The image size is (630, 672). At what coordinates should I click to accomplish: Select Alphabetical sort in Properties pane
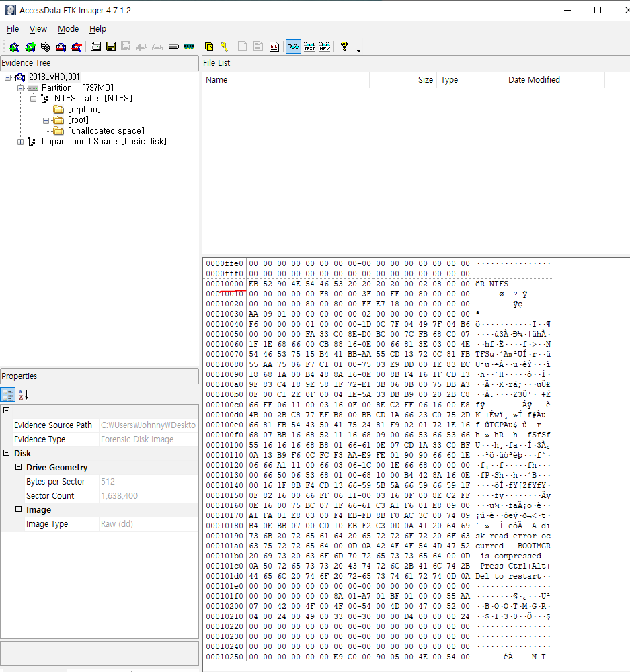(x=23, y=394)
